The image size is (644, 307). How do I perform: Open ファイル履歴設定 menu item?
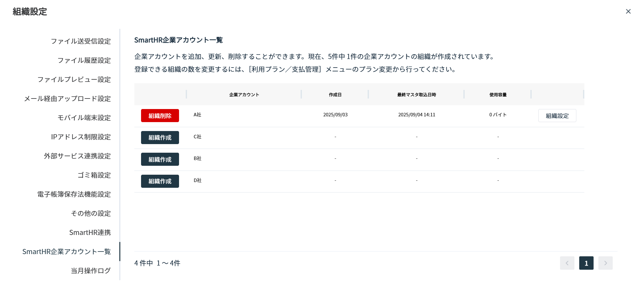click(x=84, y=60)
